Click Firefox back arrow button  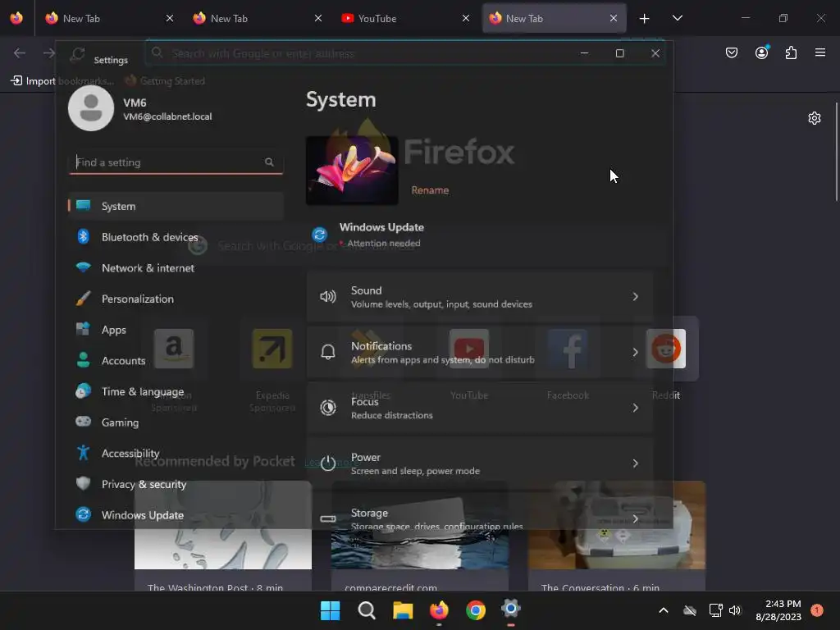coord(20,52)
